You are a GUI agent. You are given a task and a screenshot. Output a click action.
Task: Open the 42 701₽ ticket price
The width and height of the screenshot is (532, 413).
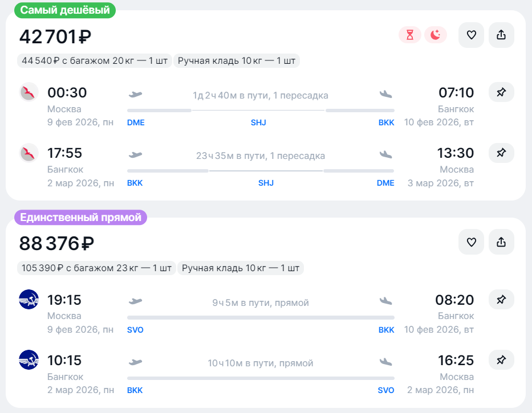(x=55, y=36)
